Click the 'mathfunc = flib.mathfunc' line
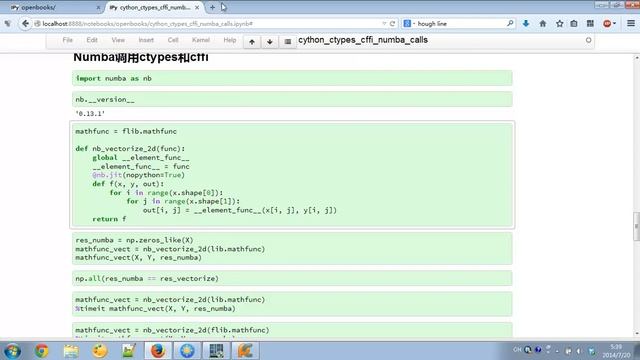Viewport: 640px width, 360px height. (126, 131)
